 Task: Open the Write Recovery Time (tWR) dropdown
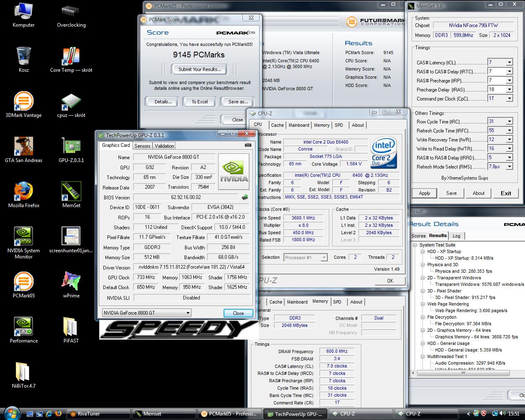click(x=509, y=139)
